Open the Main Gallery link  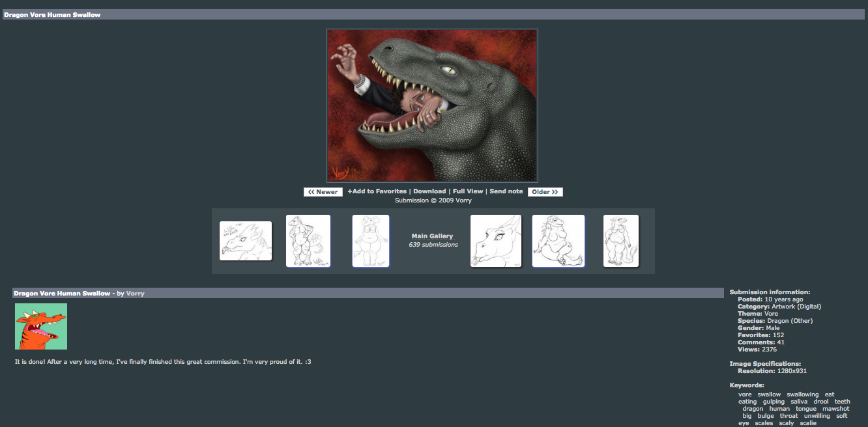pyautogui.click(x=432, y=236)
